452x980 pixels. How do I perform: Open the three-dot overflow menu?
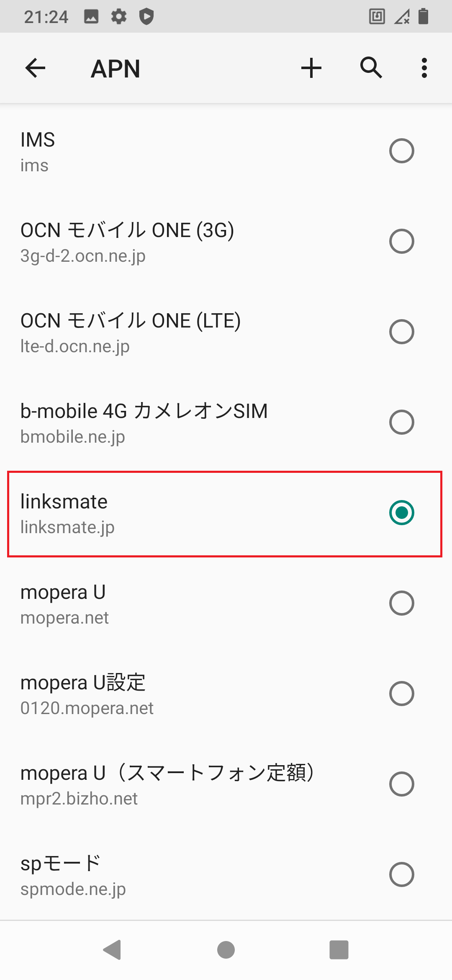(424, 68)
